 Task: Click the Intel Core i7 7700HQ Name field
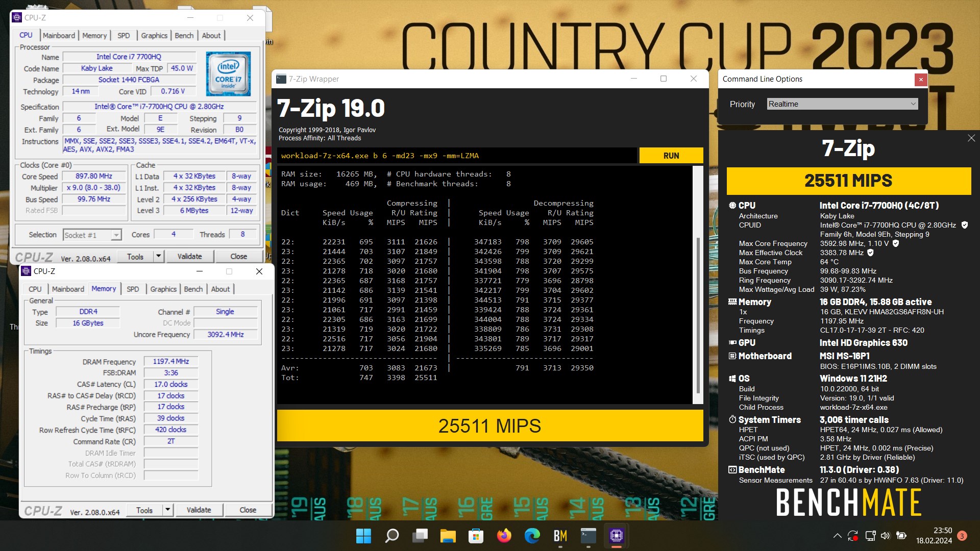(129, 57)
